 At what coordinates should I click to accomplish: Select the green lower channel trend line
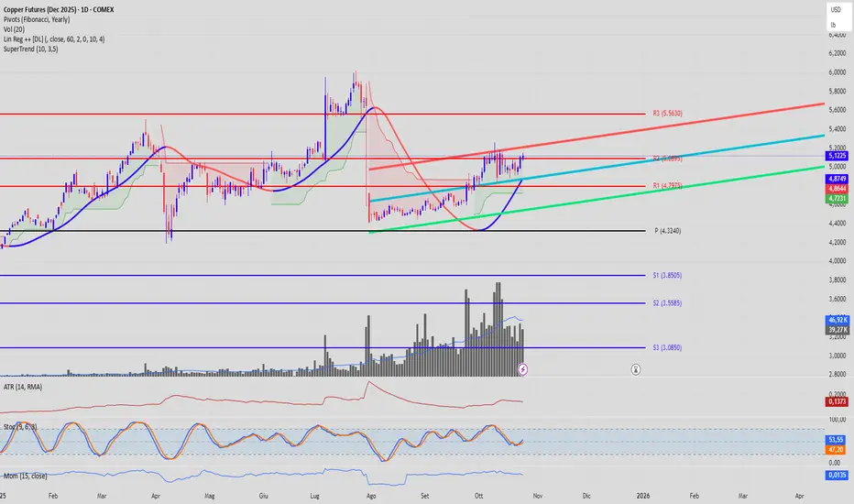coord(597,200)
